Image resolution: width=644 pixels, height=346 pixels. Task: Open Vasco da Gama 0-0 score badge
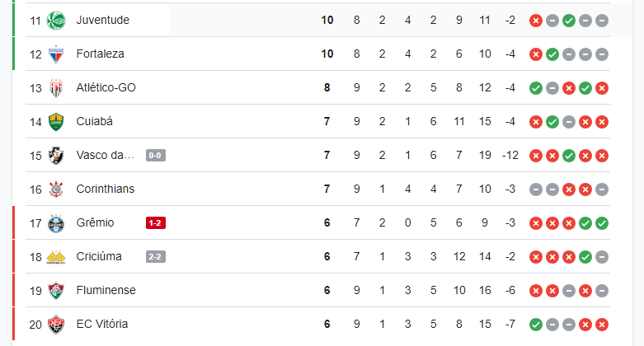(x=156, y=155)
